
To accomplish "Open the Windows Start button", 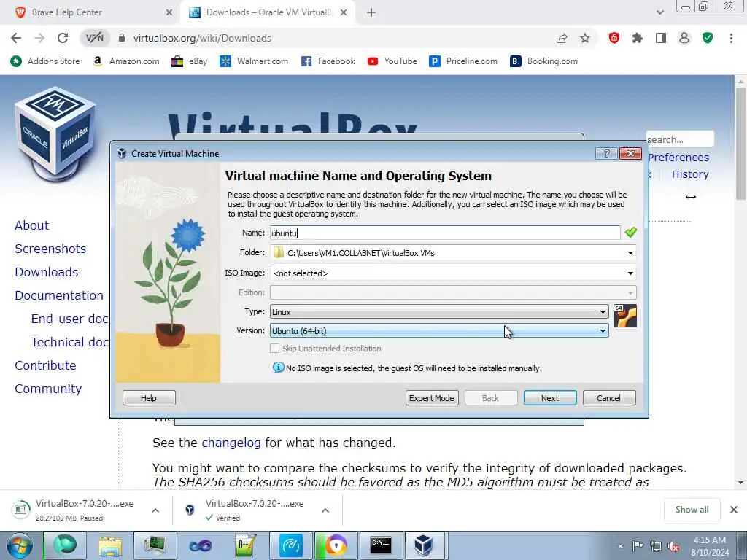I will 20,545.
